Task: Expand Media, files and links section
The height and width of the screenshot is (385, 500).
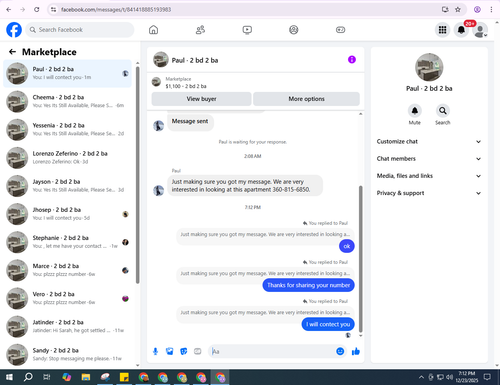Action: (429, 176)
